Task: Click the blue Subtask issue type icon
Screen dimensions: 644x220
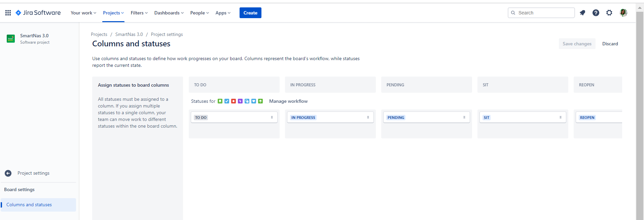Action: tap(247, 101)
